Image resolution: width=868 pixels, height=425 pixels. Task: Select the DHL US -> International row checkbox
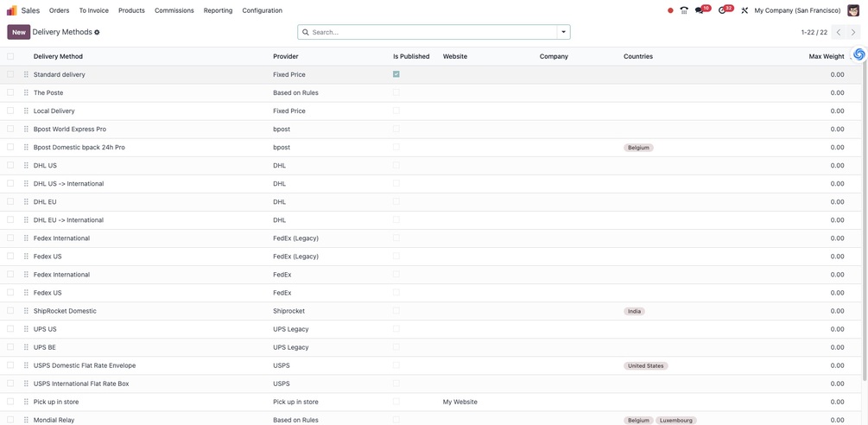point(10,184)
